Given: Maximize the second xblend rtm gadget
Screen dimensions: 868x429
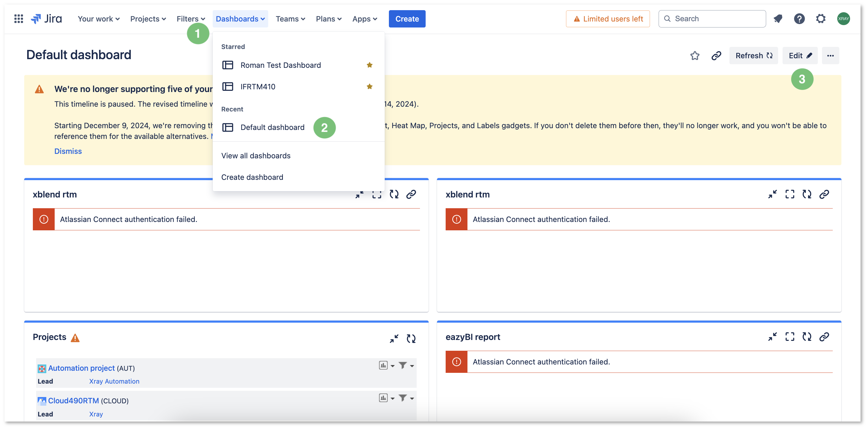Looking at the screenshot, I should (x=789, y=194).
